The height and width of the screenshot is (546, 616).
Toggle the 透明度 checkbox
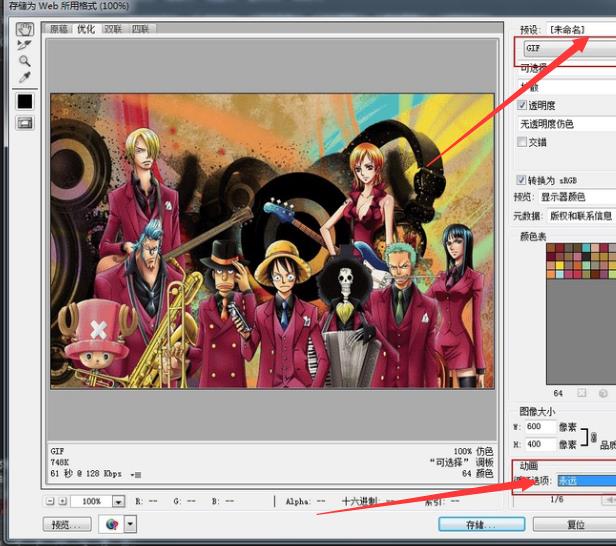[x=522, y=105]
